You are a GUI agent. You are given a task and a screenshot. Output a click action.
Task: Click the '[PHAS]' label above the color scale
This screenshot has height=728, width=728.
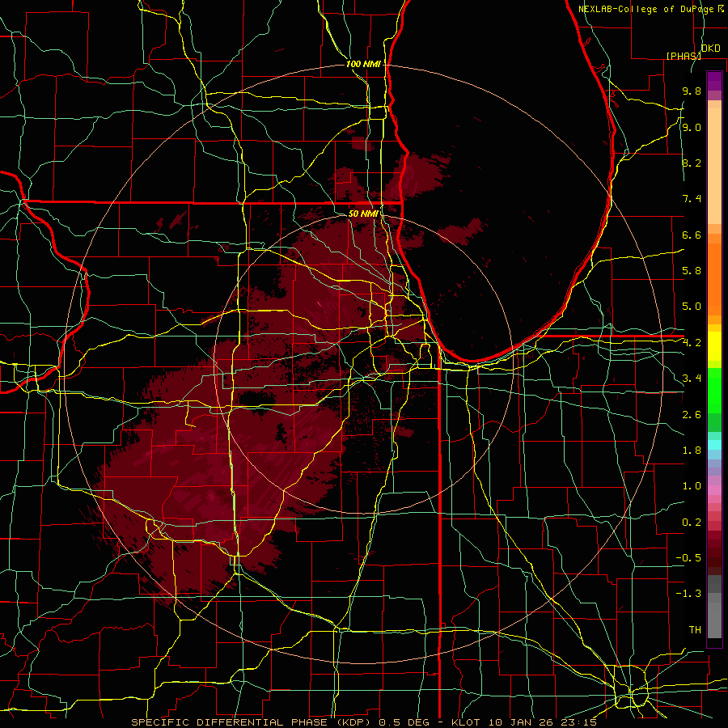pyautogui.click(x=684, y=56)
